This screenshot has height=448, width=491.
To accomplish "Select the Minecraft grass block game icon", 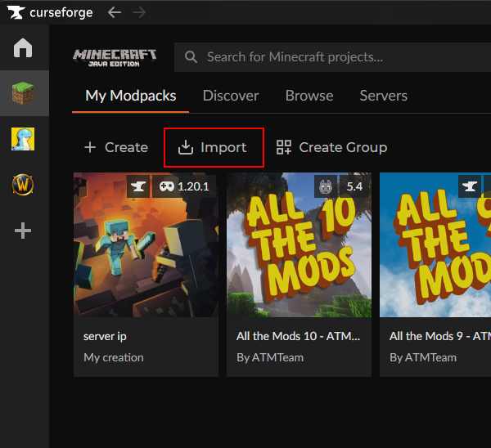I will (x=23, y=93).
